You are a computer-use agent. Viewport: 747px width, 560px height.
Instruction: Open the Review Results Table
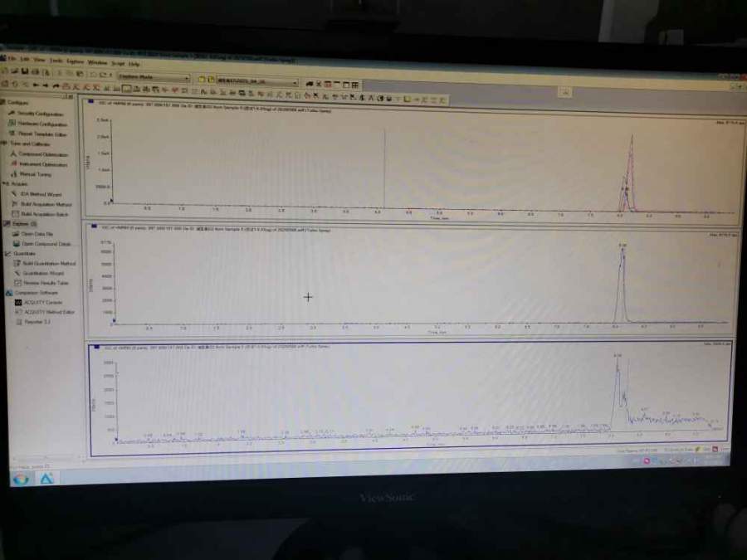[45, 283]
